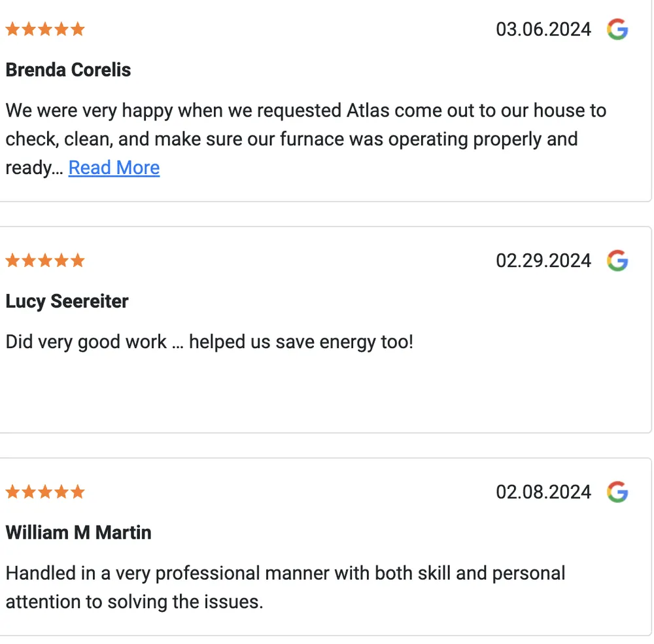Click the Google icon on William M Martin's review
This screenshot has height=644, width=654.
pos(617,492)
